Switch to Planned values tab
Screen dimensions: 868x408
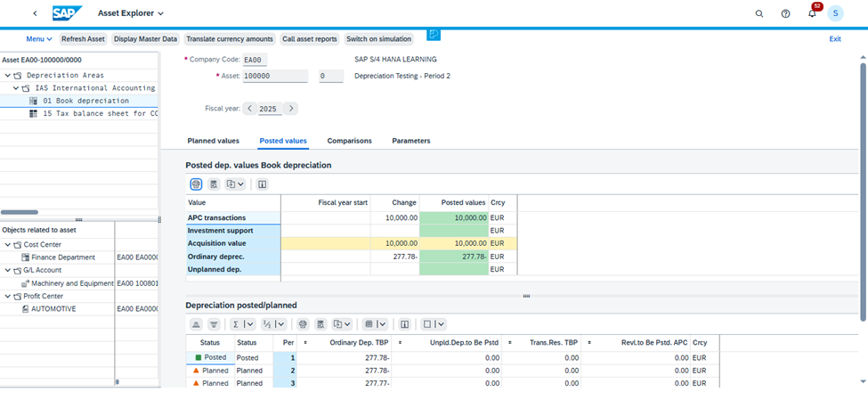[213, 141]
